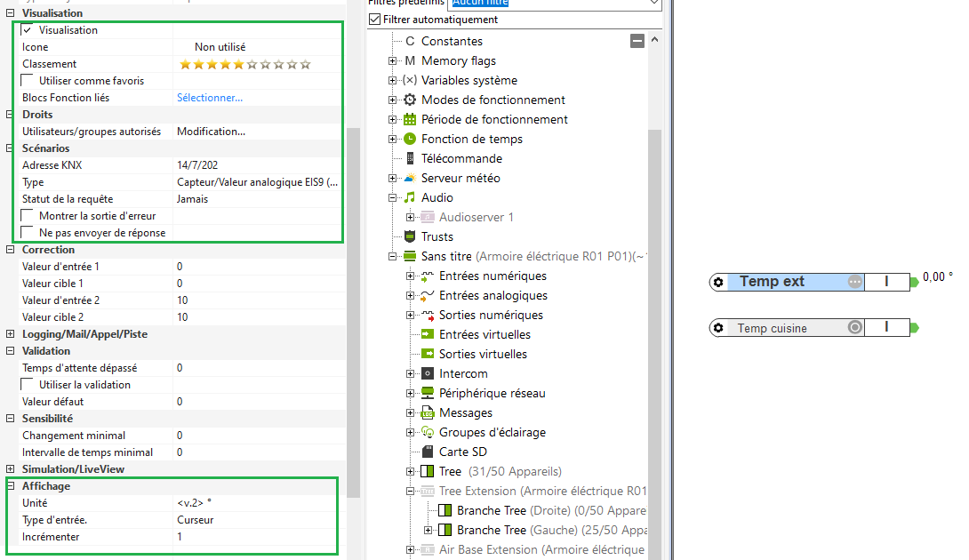The image size is (969, 560).
Task: Expand the Memory flags tree node
Action: 393,61
